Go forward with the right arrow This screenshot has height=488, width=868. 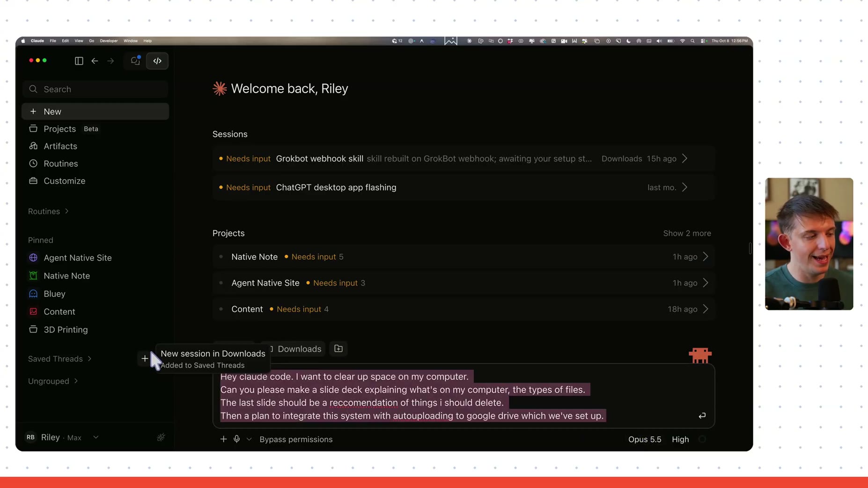(110, 61)
